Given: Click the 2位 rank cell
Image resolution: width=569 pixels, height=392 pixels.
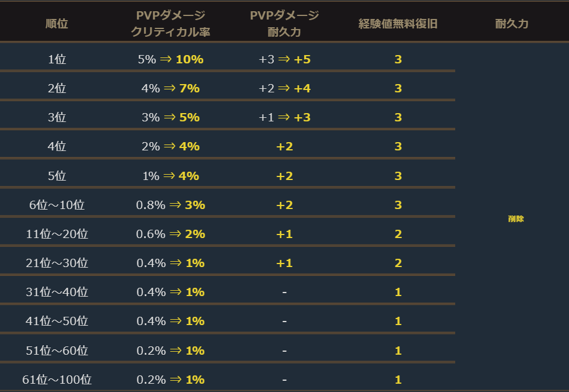Looking at the screenshot, I should click(x=57, y=88).
